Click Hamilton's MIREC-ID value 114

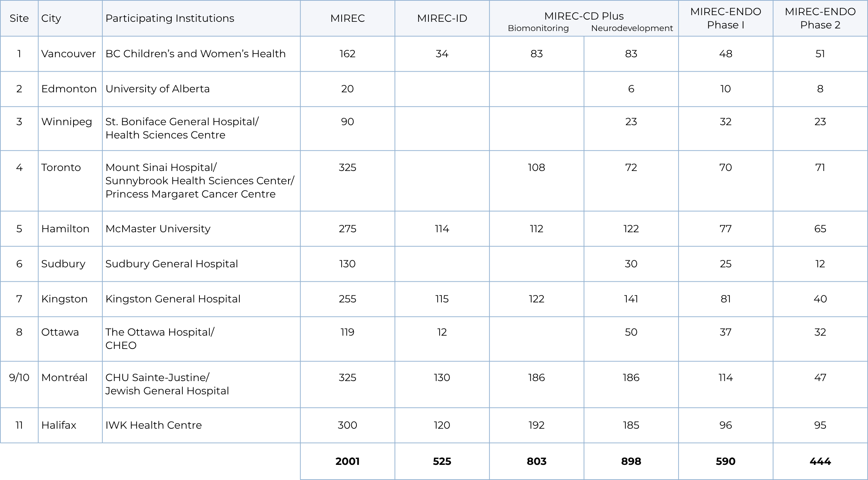tap(442, 229)
